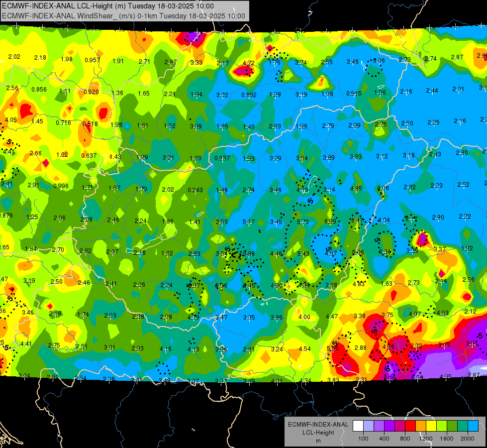This screenshot has height=448, width=487.
Task: Click the wind shear value 3.74
Action: (301, 63)
